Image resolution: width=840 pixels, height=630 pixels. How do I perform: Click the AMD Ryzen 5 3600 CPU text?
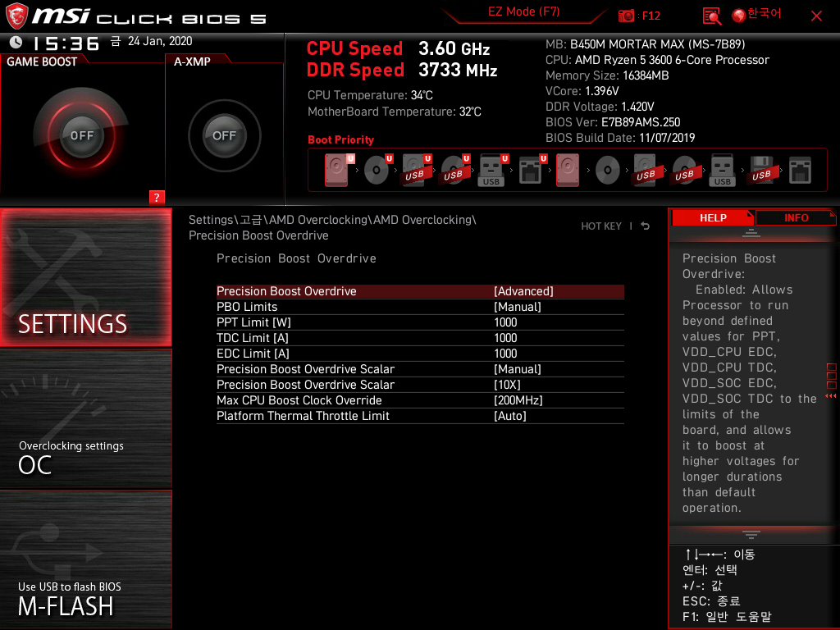[x=657, y=60]
